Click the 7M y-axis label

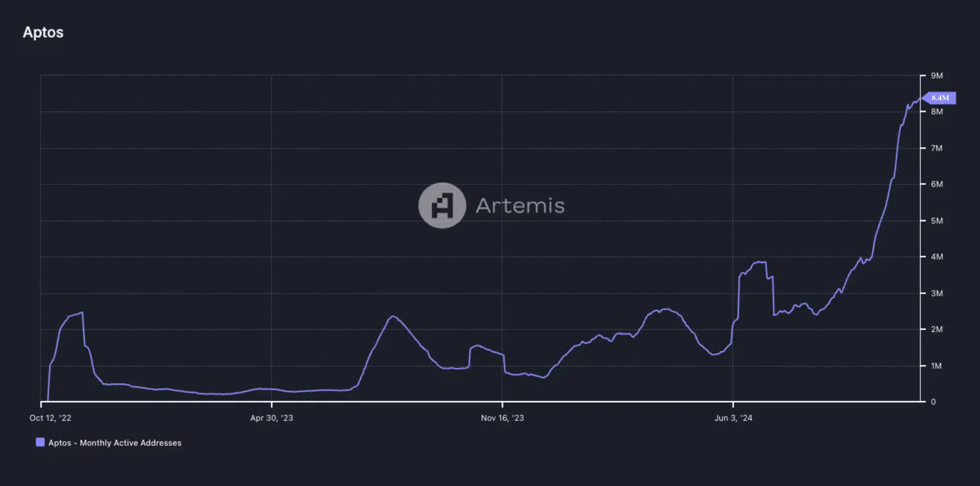click(937, 148)
